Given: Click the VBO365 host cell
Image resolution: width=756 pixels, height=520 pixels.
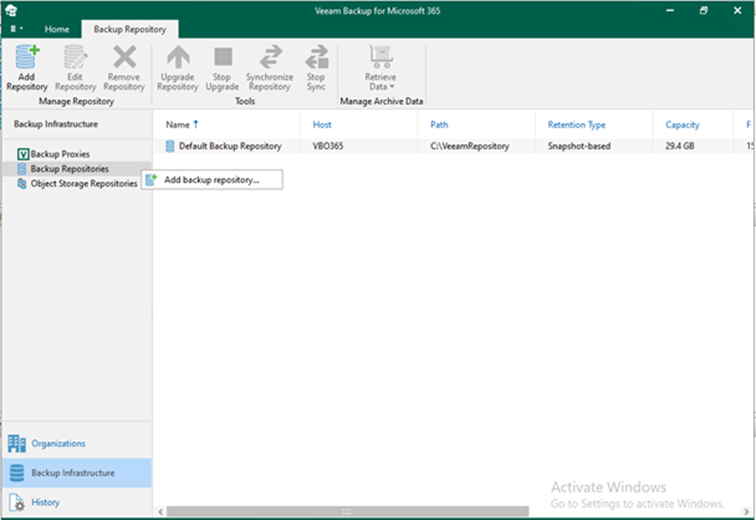Looking at the screenshot, I should pos(328,146).
